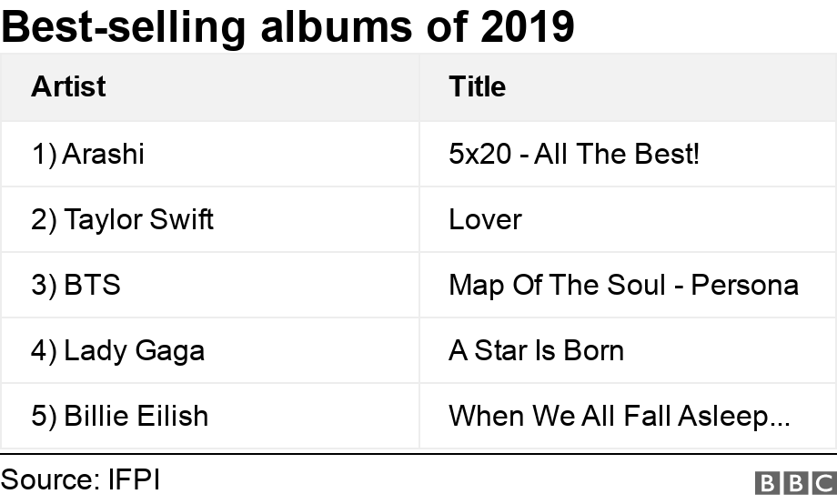Click the word Best-selling in the heading
This screenshot has height=504, width=837.
click(124, 27)
